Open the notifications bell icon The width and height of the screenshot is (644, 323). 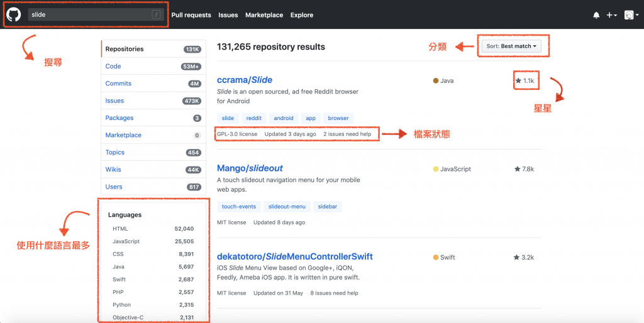pos(596,15)
